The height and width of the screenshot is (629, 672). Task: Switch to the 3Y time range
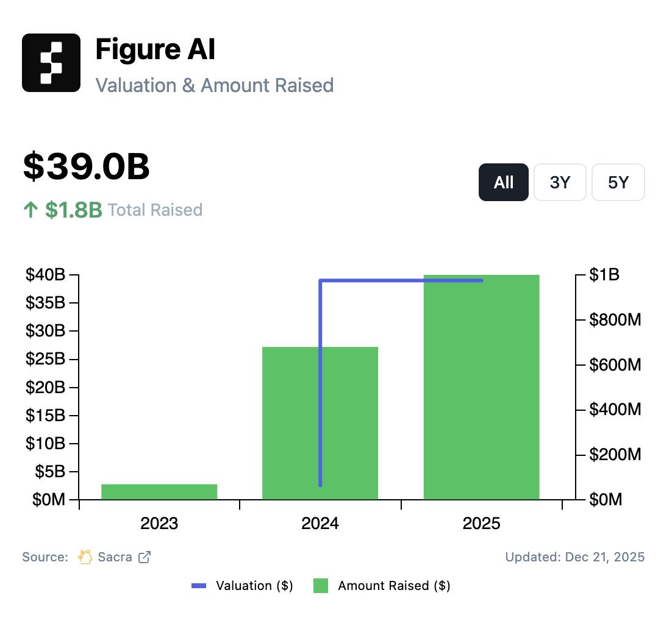coord(560,182)
